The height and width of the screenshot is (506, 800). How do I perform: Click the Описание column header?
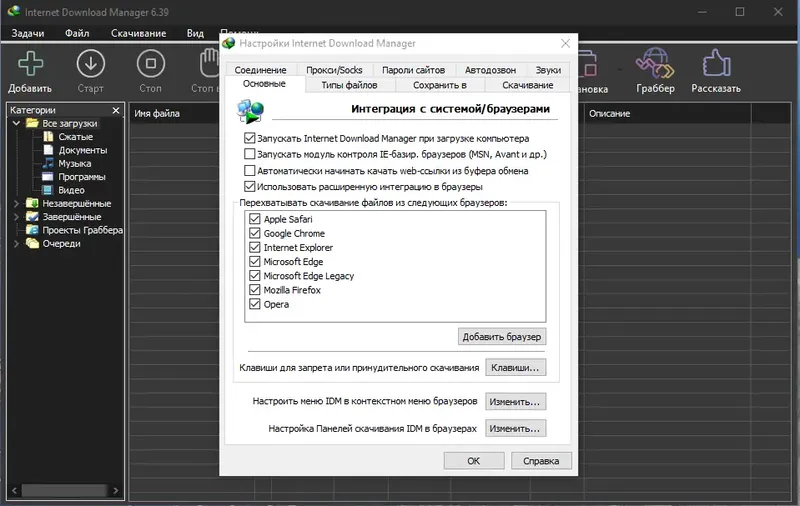click(x=610, y=113)
